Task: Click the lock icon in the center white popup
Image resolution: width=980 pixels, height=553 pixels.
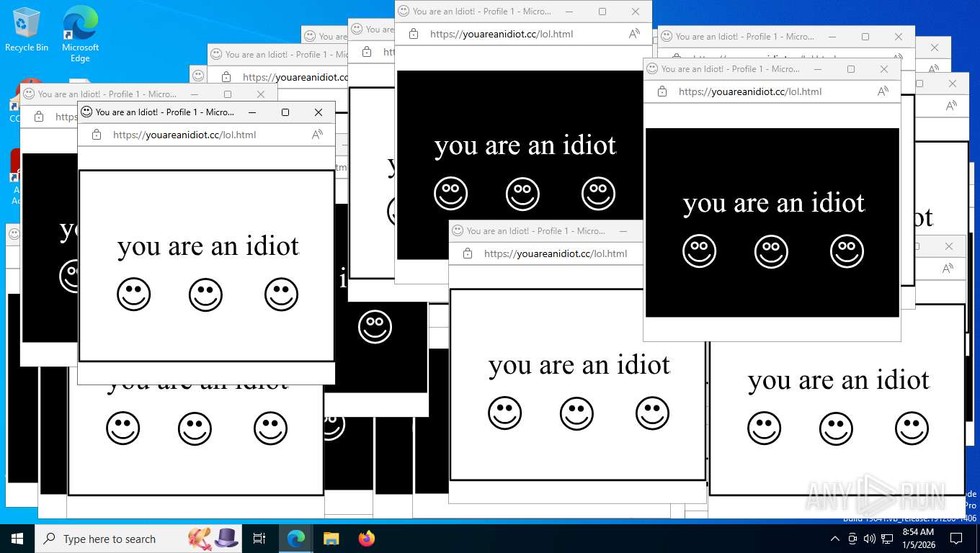Action: click(467, 253)
